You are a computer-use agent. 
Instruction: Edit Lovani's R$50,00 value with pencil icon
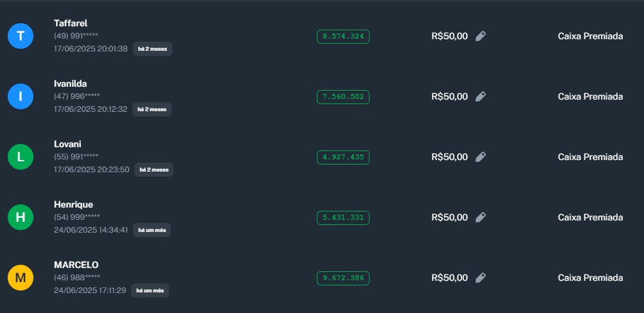[481, 157]
